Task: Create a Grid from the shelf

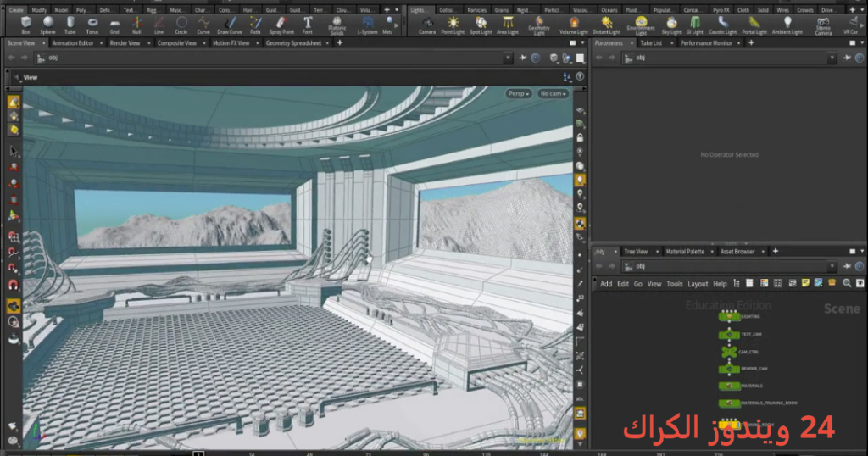Action: pyautogui.click(x=114, y=25)
